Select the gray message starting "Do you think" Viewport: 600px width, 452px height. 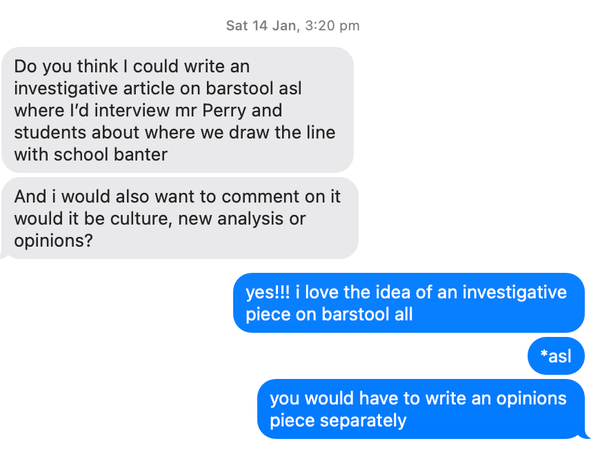[x=177, y=108]
